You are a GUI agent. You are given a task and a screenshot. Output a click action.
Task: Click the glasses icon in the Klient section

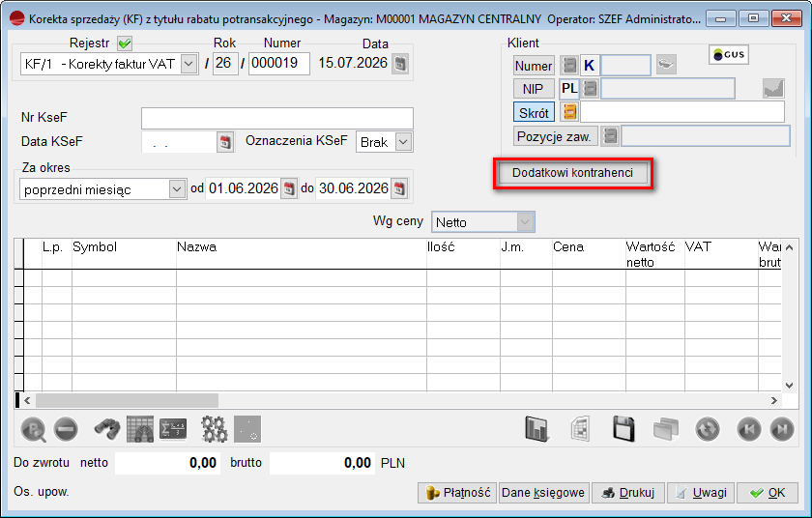click(x=666, y=65)
